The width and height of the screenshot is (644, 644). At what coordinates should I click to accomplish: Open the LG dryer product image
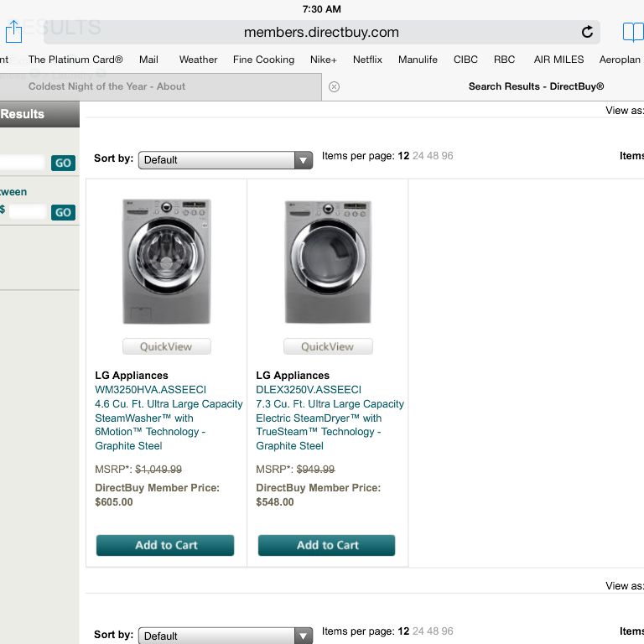pos(328,262)
